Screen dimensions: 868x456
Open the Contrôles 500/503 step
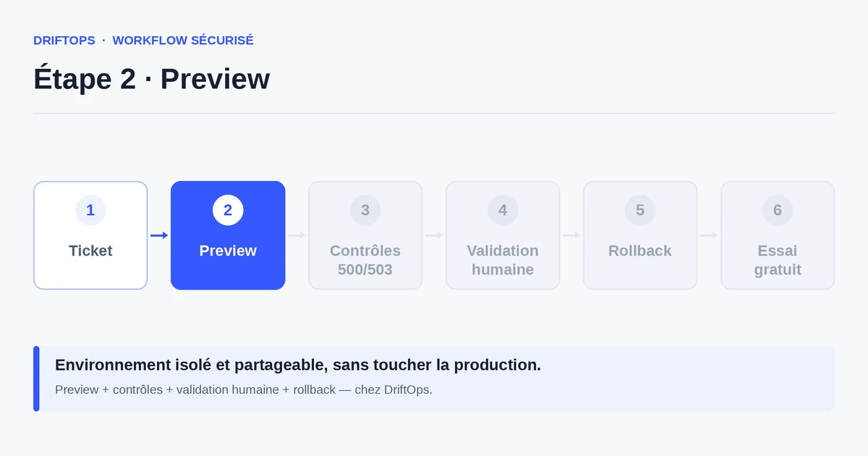tap(365, 235)
